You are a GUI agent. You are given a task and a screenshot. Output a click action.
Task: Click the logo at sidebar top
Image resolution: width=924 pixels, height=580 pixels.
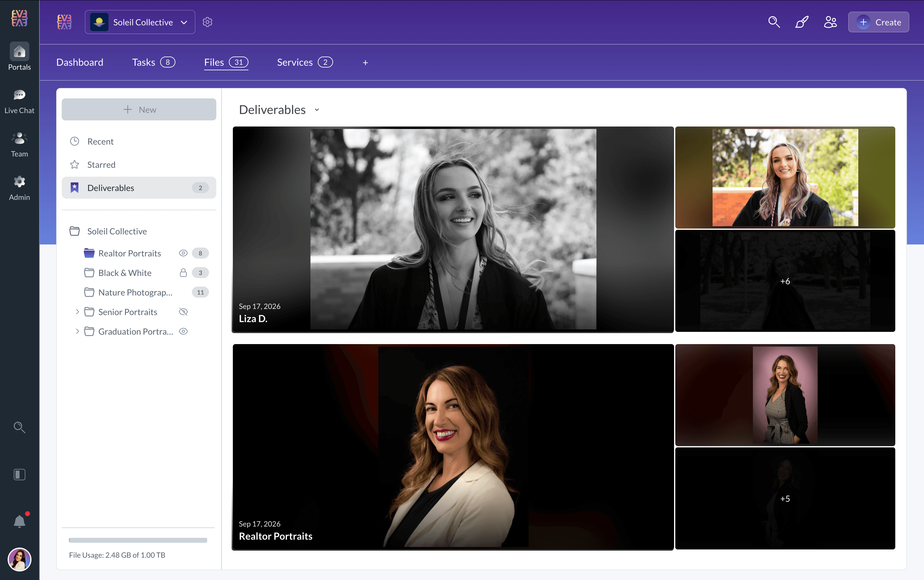tap(19, 18)
